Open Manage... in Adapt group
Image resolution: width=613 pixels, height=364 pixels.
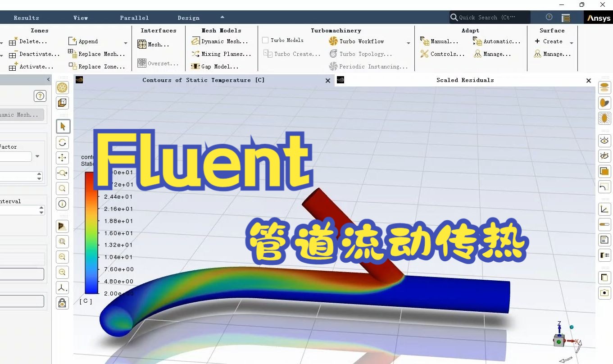click(492, 54)
